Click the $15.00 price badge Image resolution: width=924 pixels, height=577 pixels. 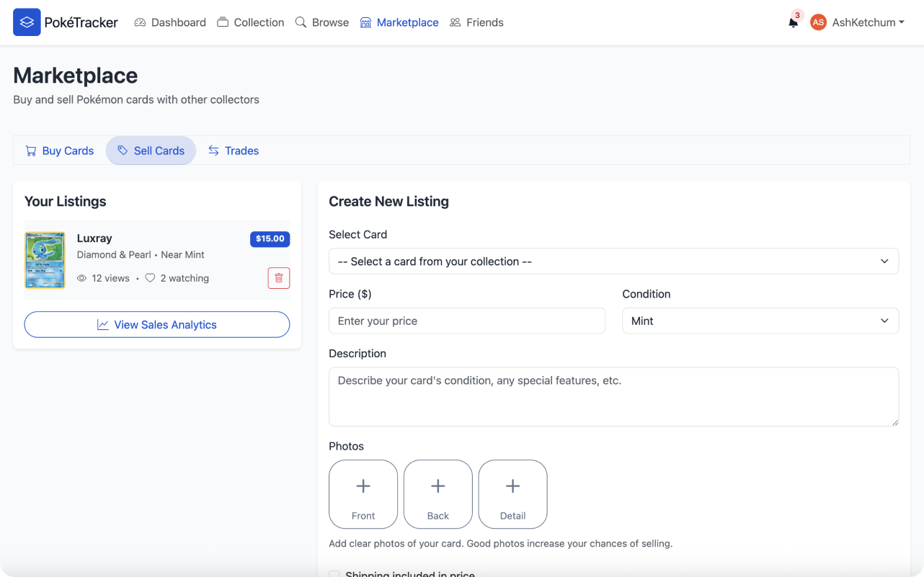pyautogui.click(x=270, y=239)
